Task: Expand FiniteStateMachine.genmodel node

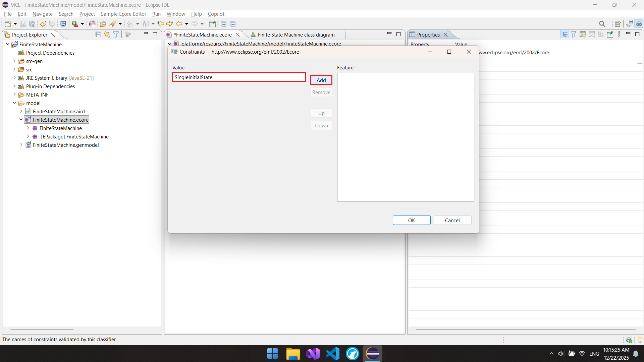Action: click(21, 145)
